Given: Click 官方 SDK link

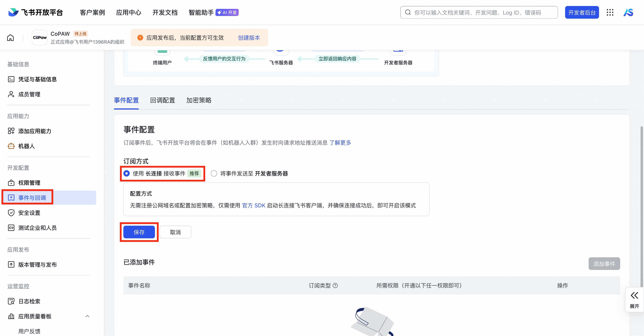Looking at the screenshot, I should pos(254,206).
